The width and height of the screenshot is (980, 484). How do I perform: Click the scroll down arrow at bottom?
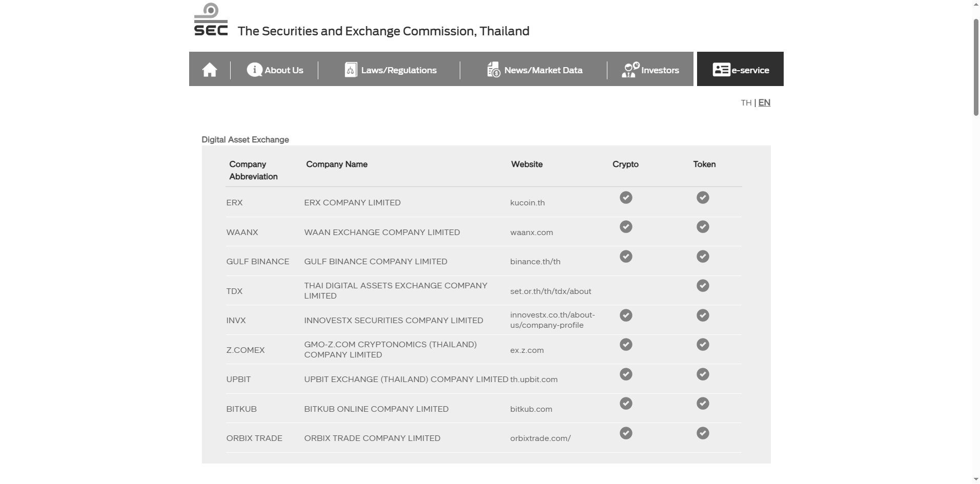[976, 479]
